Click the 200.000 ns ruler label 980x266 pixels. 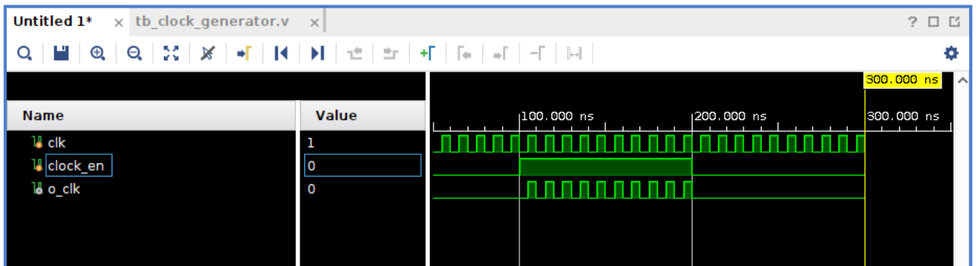[x=731, y=116]
